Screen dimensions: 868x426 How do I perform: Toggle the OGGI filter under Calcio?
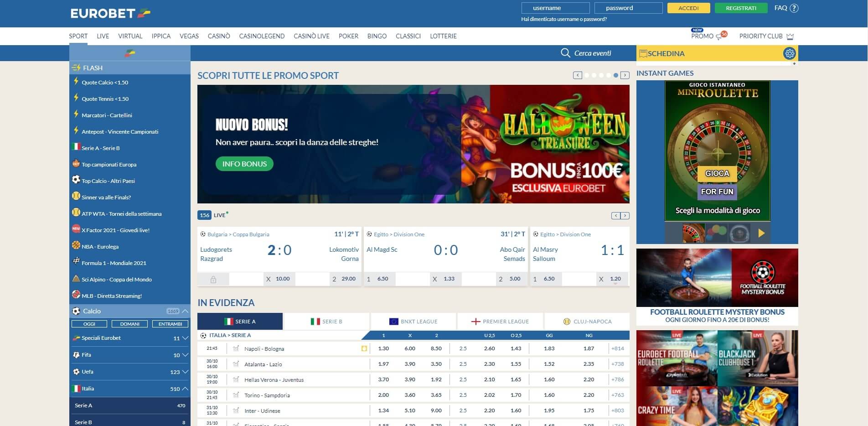tap(89, 324)
